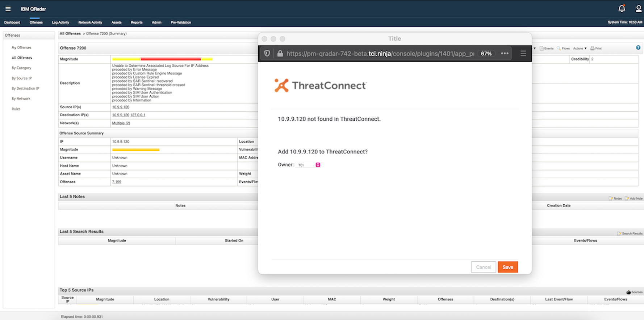This screenshot has height=320, width=644.
Task: Click the padlock site security icon
Action: pos(280,54)
